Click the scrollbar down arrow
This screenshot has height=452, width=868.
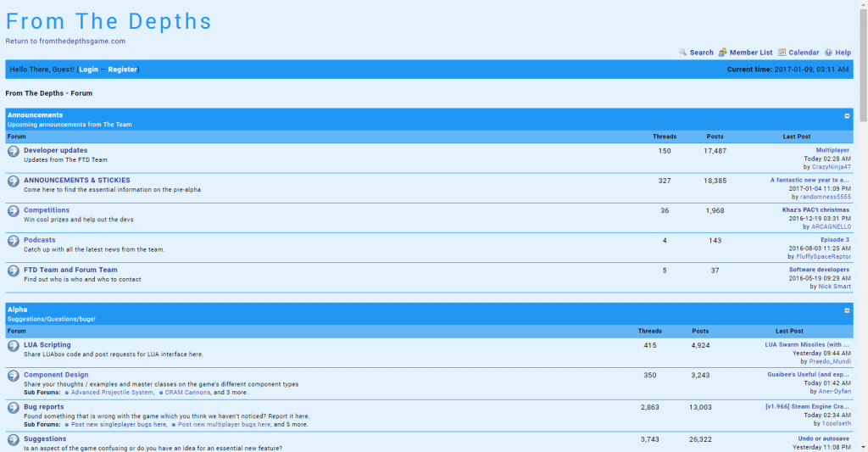(x=863, y=447)
